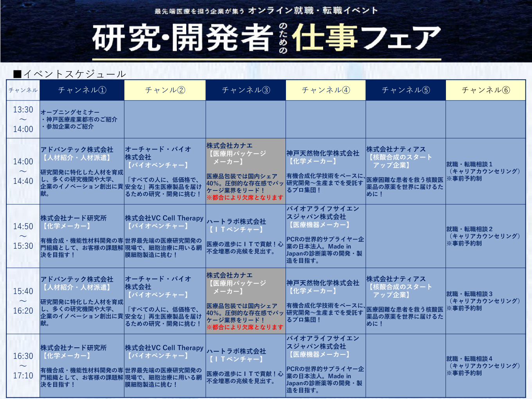Image resolution: width=532 pixels, height=399 pixels.
Task: Click the 研究・開発者のための仕事フェア banner title
Action: pyautogui.click(x=266, y=38)
